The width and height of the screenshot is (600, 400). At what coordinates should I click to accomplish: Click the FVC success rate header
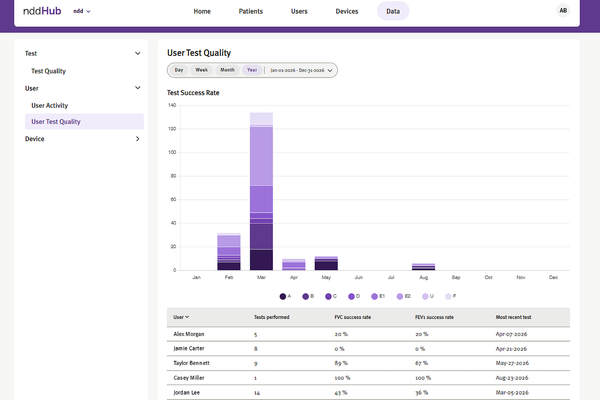click(x=352, y=317)
